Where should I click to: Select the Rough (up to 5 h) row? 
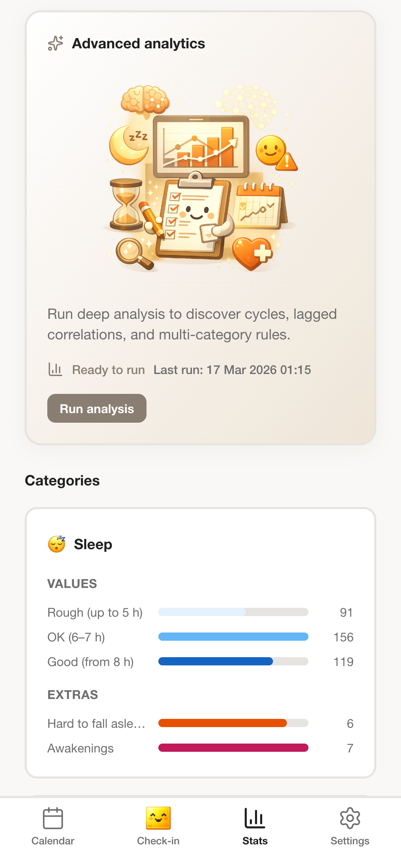point(95,613)
